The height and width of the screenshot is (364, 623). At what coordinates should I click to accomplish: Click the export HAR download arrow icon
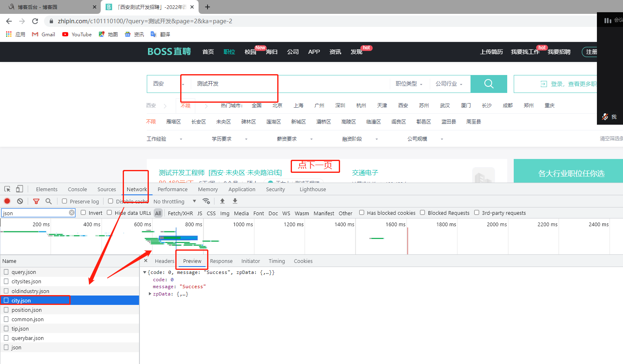click(x=235, y=201)
